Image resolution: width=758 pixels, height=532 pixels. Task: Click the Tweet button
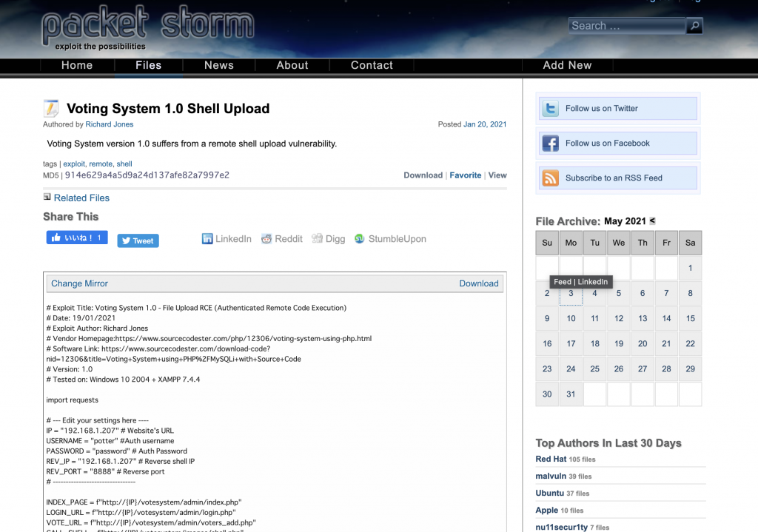pos(138,240)
